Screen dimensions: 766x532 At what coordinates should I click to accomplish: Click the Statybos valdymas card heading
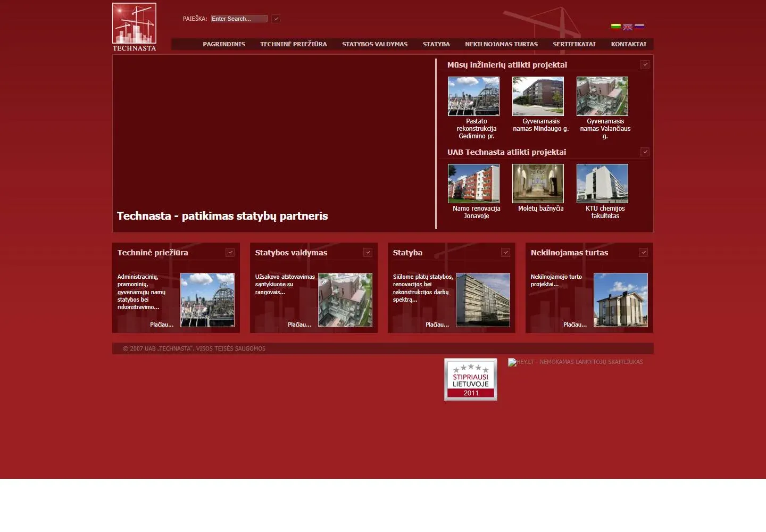(x=291, y=253)
